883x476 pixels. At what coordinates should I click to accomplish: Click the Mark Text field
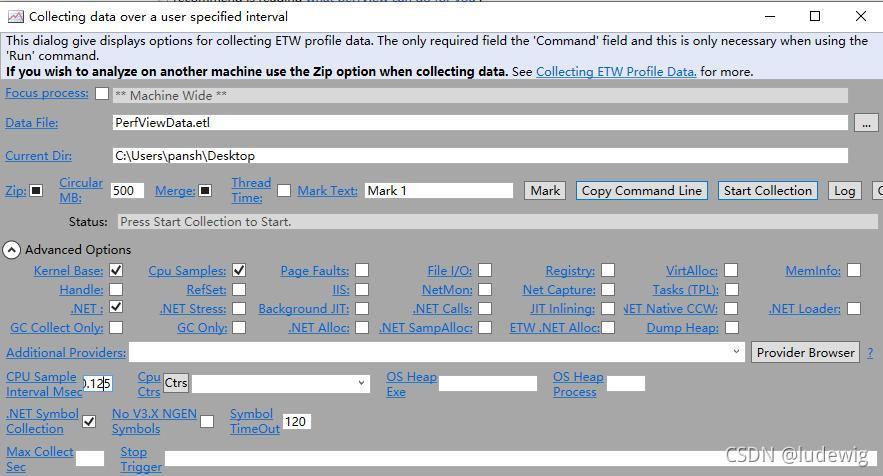(439, 190)
